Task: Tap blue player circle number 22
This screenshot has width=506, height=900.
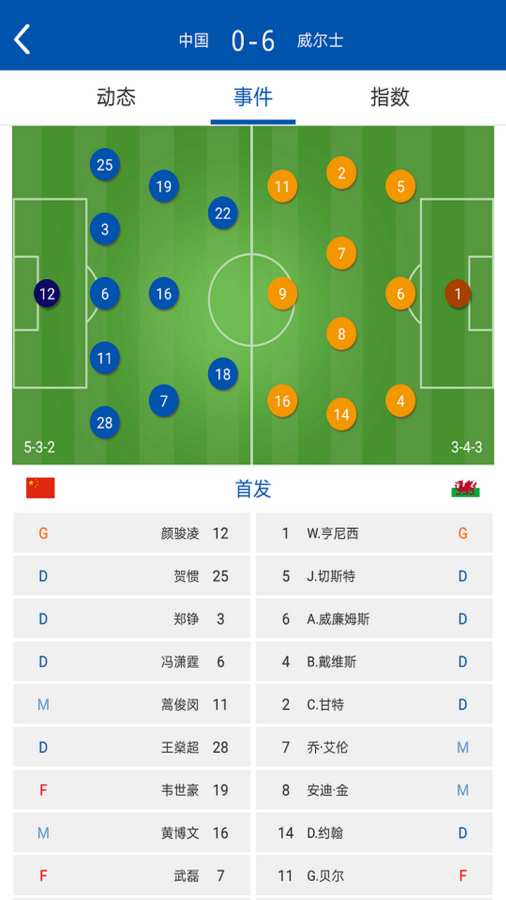Action: 223,214
